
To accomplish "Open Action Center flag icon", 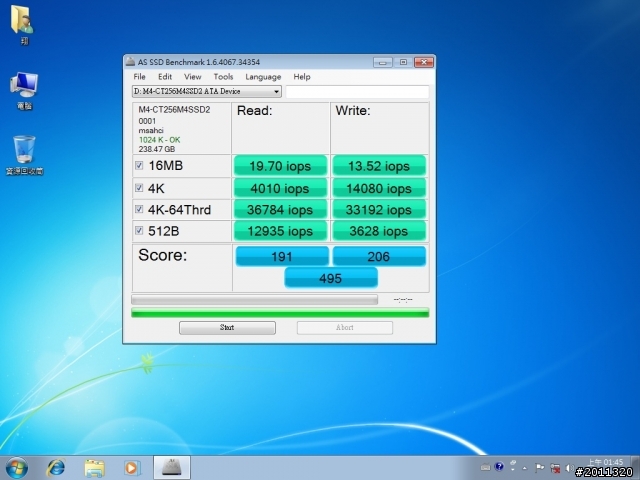I will [539, 468].
